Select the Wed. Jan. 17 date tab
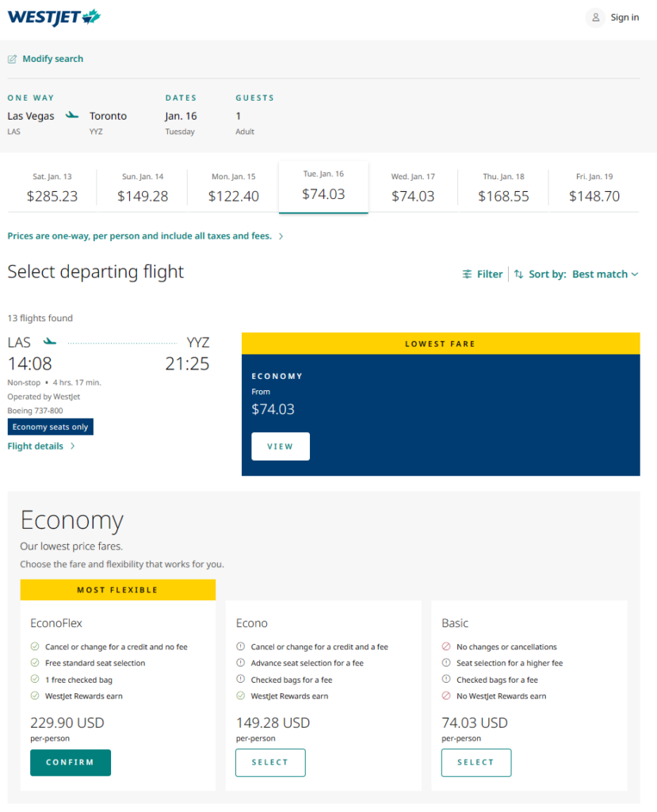Image resolution: width=657 pixels, height=812 pixels. pyautogui.click(x=413, y=187)
